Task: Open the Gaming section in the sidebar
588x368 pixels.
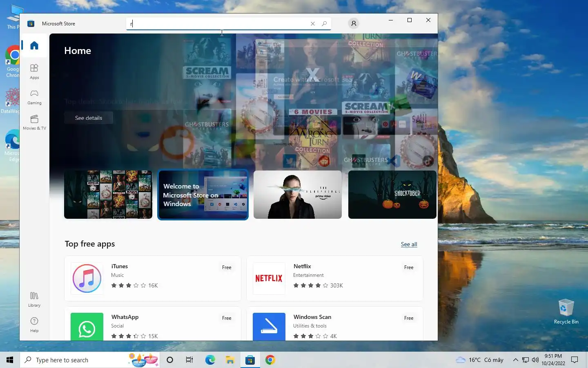Action: [34, 97]
